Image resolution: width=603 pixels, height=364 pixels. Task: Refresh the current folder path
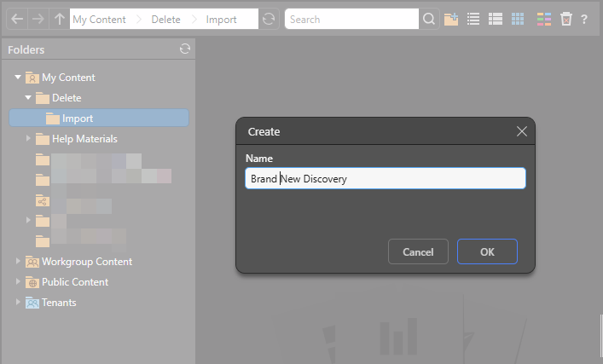[x=270, y=19]
